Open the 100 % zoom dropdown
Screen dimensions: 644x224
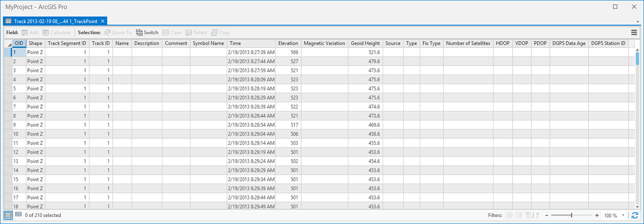[x=623, y=215]
